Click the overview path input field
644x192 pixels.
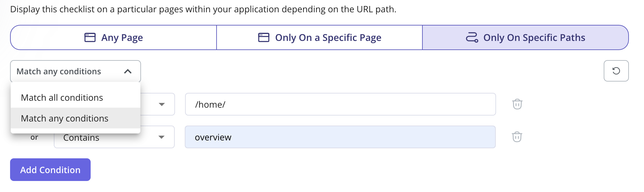(x=340, y=137)
